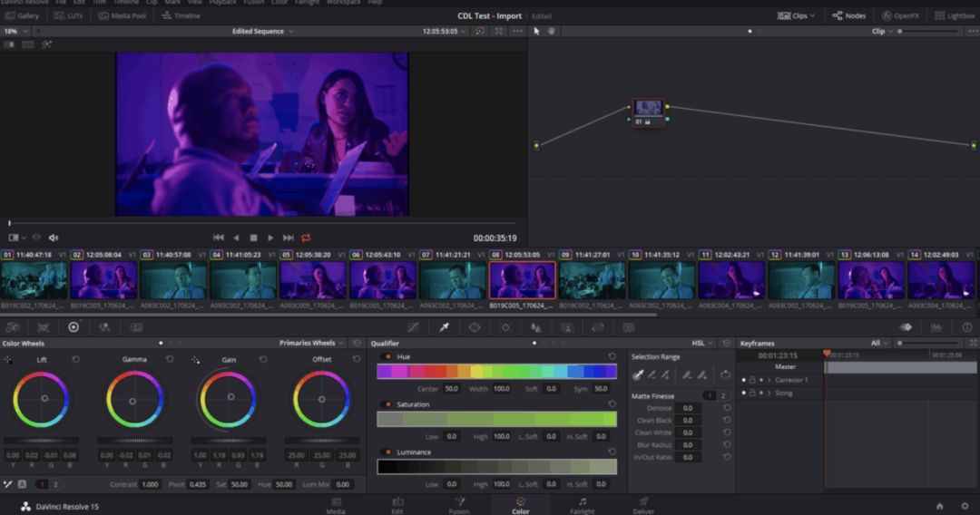Toggle lock on Corrector 1 keyframe track
Screen dimensions: 980x515
pos(752,380)
